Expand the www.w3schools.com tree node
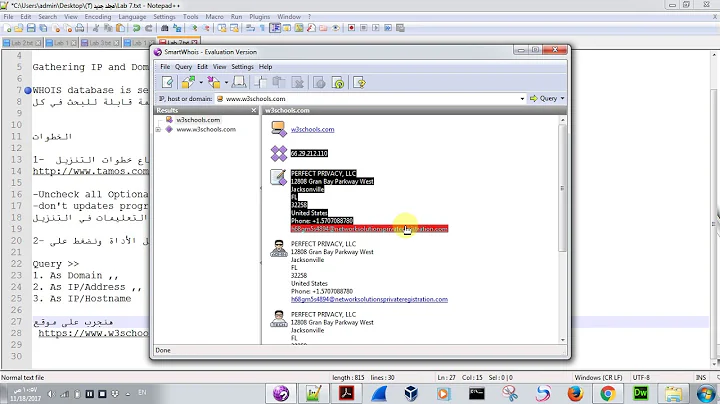This screenshot has height=404, width=720. point(158,129)
